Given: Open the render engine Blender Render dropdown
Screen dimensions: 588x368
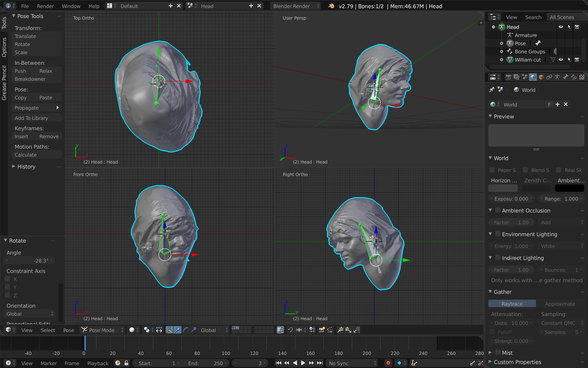Looking at the screenshot, I should point(295,6).
